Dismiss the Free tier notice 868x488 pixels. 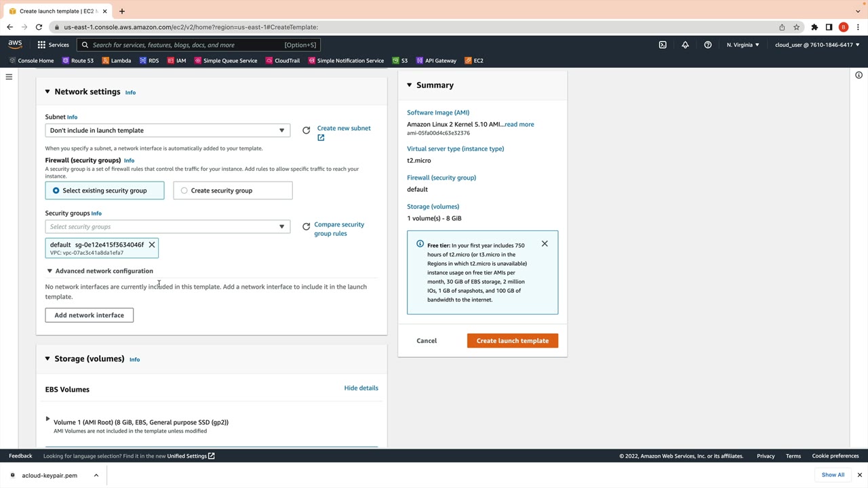pyautogui.click(x=545, y=243)
